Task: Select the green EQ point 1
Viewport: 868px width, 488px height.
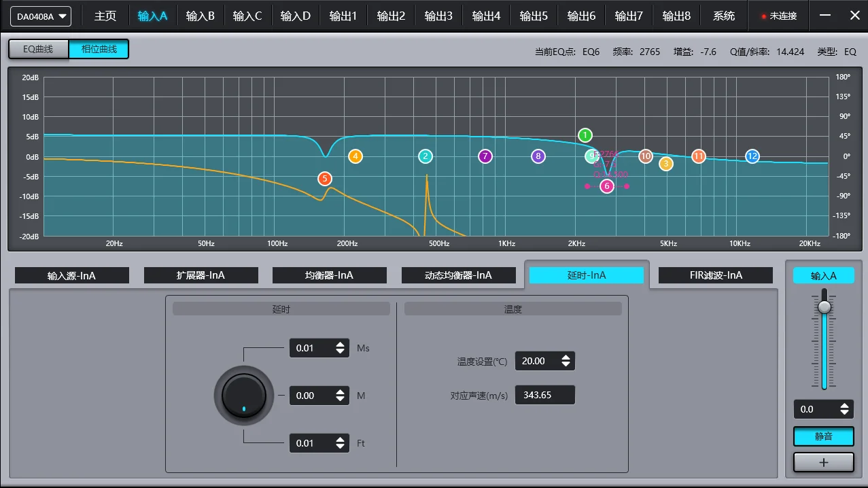Action: click(584, 135)
